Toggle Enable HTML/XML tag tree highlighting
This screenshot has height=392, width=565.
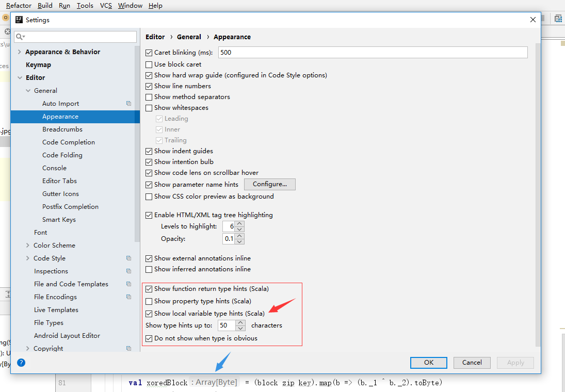coord(149,215)
